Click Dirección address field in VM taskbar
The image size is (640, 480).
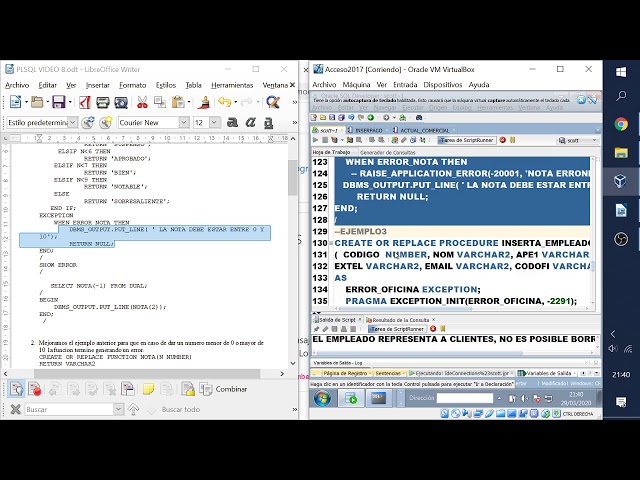pyautogui.click(x=464, y=398)
